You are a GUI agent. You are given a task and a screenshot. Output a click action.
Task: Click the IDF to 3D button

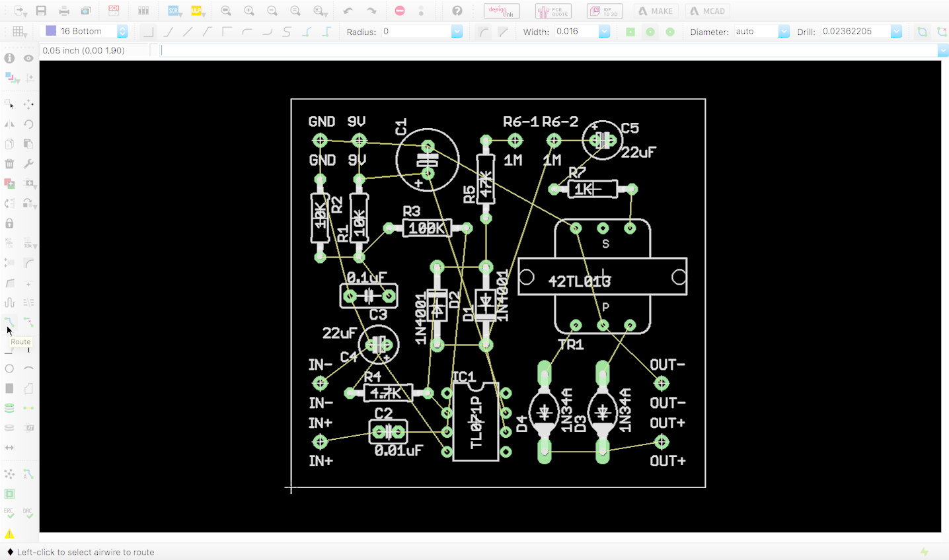605,11
